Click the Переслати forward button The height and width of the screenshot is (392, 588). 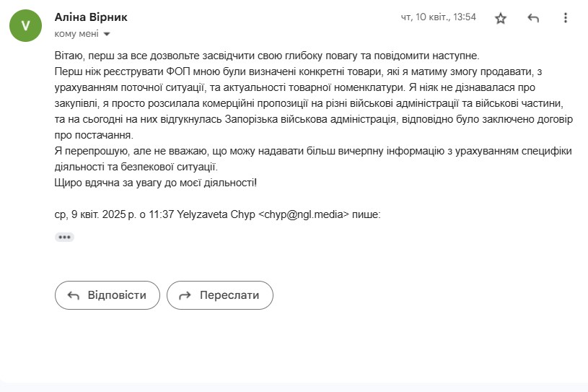pyautogui.click(x=220, y=295)
